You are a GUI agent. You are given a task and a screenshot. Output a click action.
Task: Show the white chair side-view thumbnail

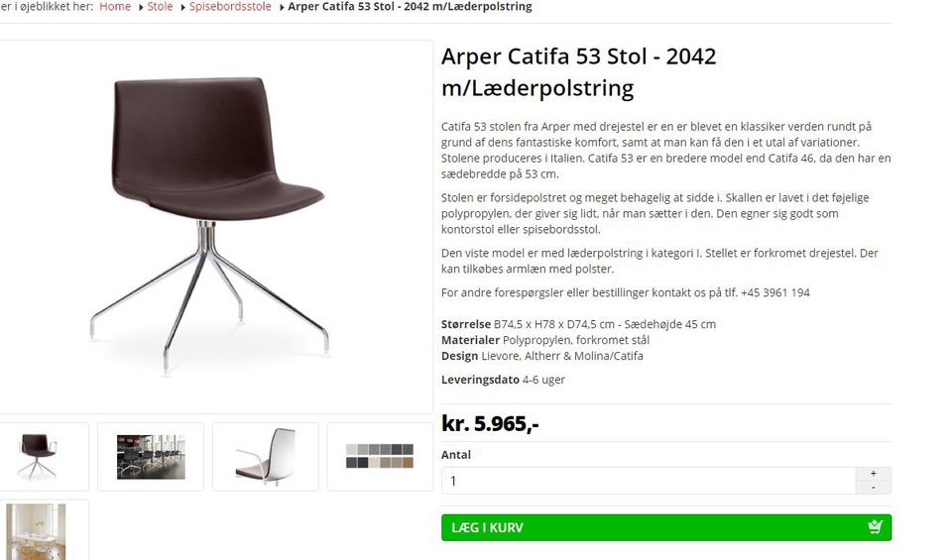pos(266,456)
